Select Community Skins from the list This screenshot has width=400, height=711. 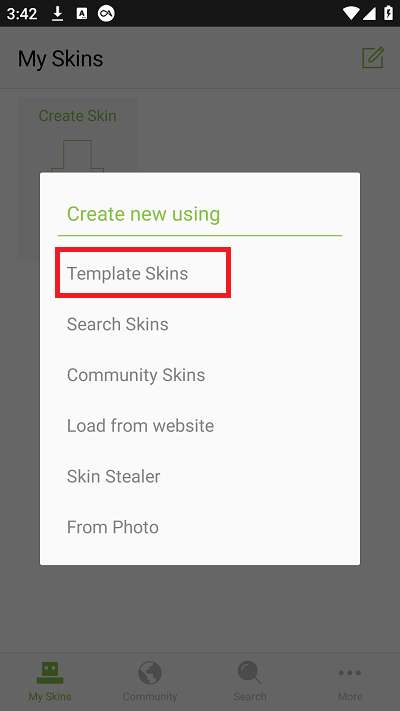tap(136, 375)
